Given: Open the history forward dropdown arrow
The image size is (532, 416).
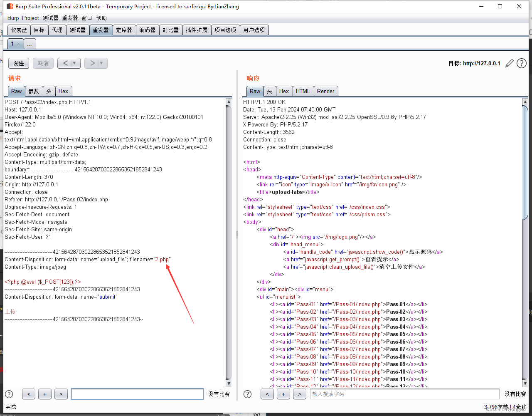Looking at the screenshot, I should [x=102, y=63].
